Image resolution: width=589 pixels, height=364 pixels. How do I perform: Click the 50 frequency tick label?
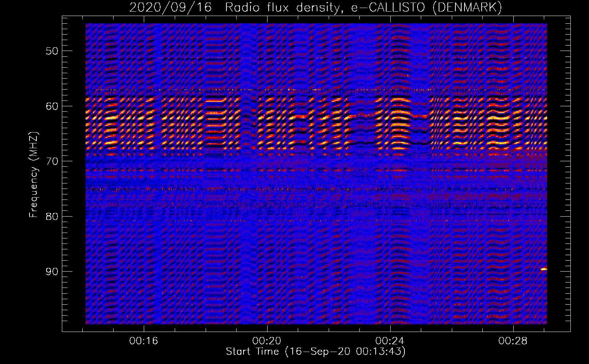[52, 51]
